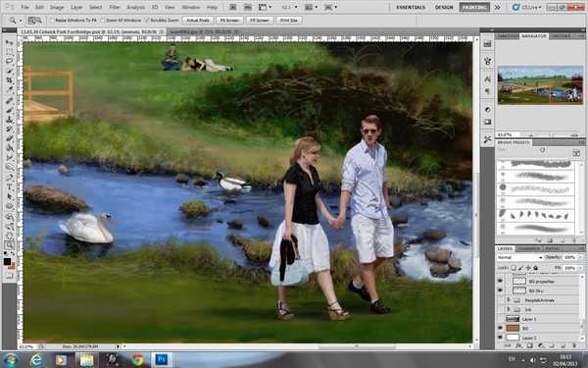Enable Zoom All Windows checkbox

(103, 21)
